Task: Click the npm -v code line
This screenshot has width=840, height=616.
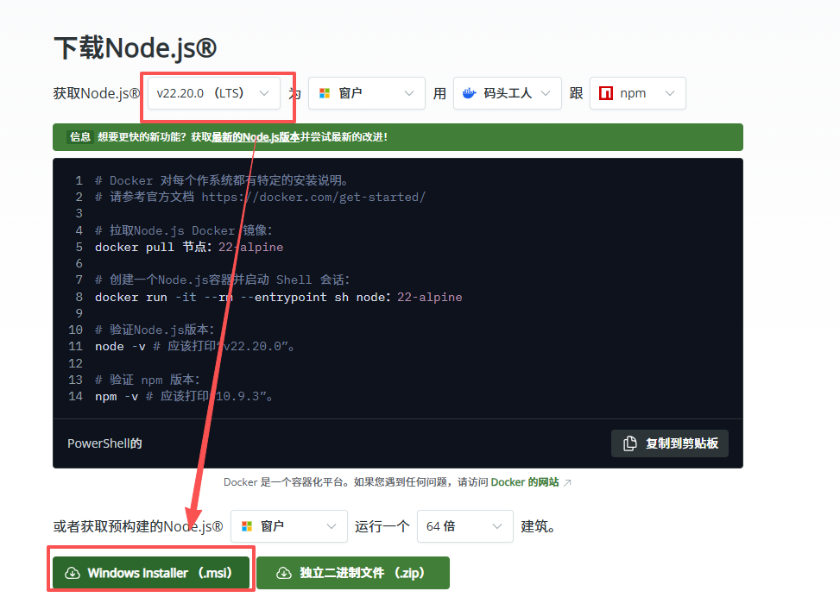Action: click(184, 396)
